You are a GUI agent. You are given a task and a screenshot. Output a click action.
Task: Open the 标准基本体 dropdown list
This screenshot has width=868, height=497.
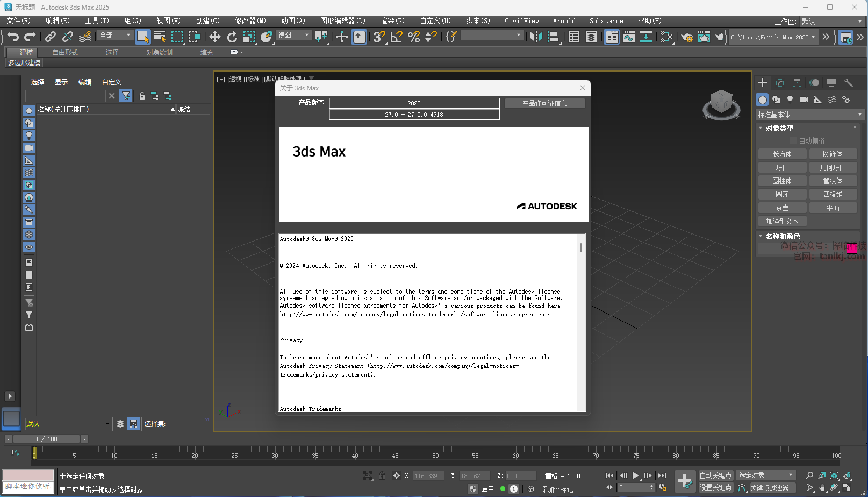(x=809, y=115)
